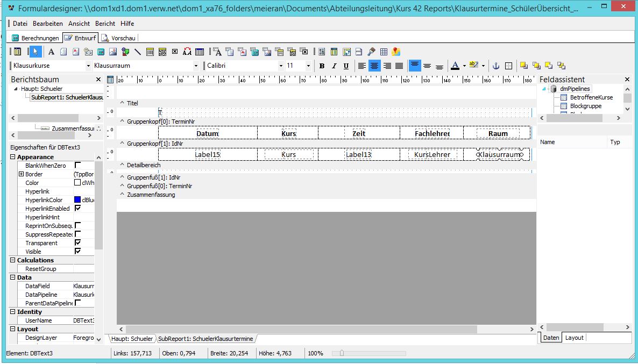The image size is (638, 364).
Task: Click the HyperlinkColor blue swatch
Action: pos(77,199)
